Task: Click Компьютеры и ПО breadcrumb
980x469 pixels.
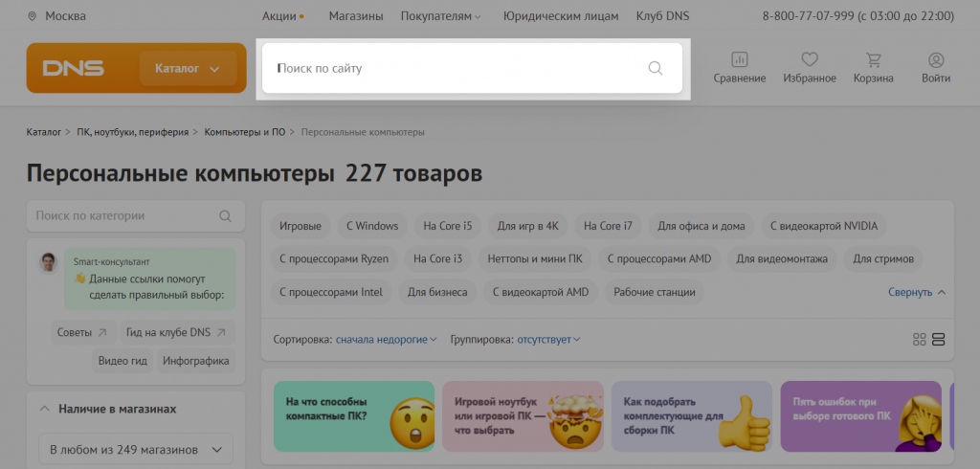Action: click(x=244, y=132)
